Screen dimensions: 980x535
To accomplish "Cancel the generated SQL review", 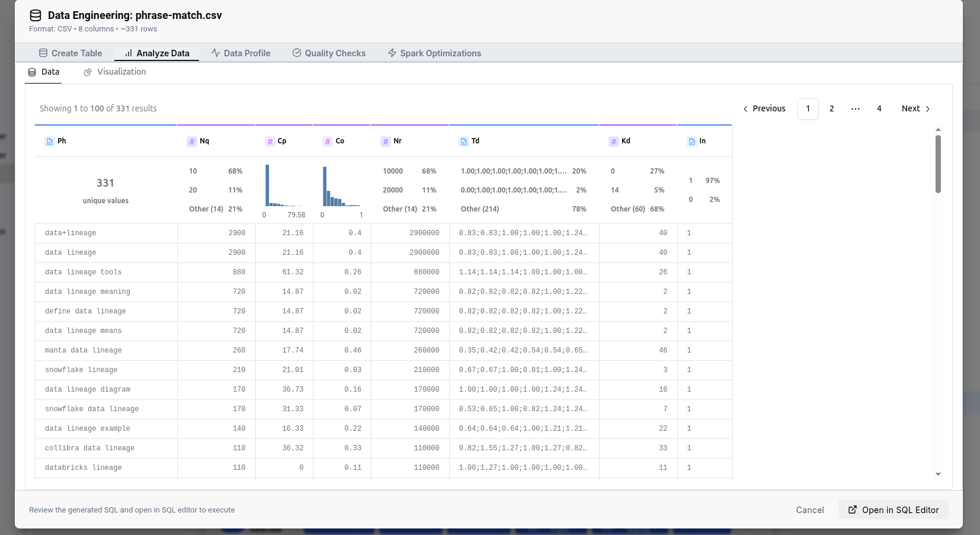I will 810,510.
